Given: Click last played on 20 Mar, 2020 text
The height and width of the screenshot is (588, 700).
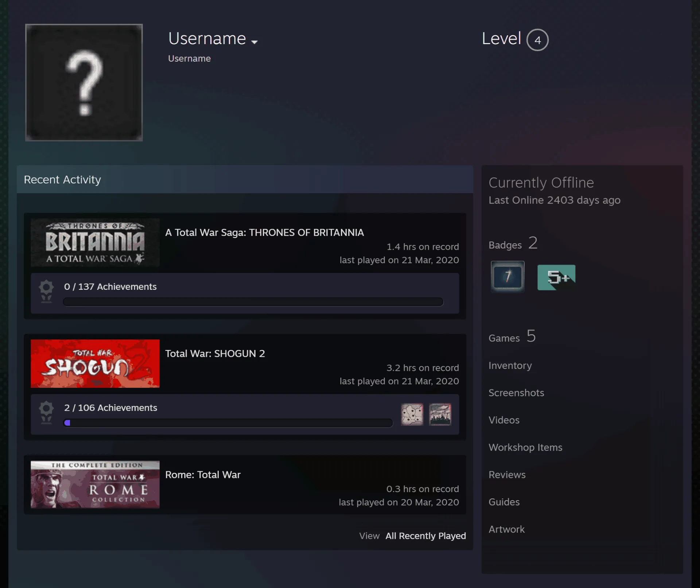Looking at the screenshot, I should coord(399,502).
